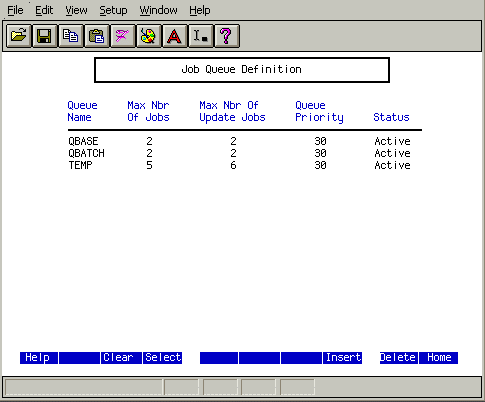Open the Window menu

click(158, 10)
